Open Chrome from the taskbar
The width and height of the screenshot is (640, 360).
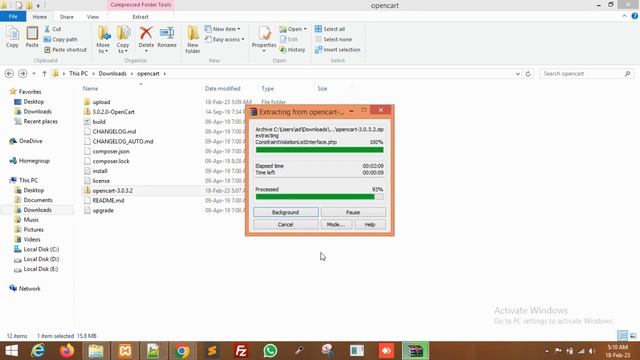[x=182, y=351]
